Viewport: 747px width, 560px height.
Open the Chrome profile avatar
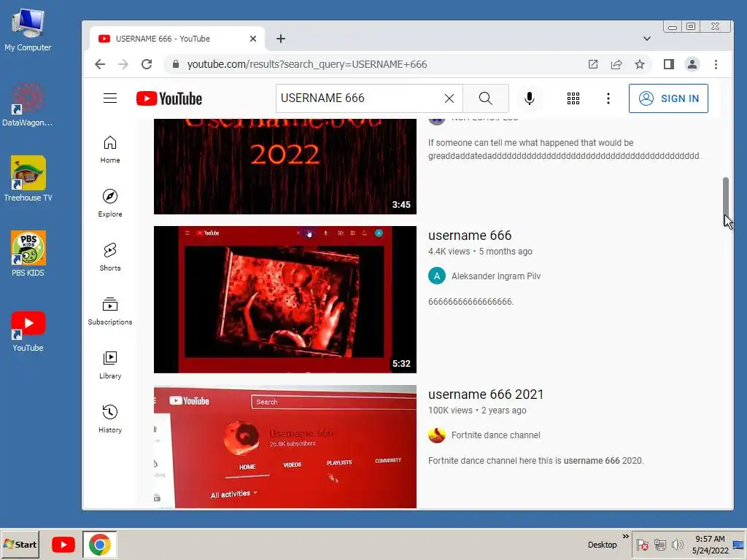[x=692, y=64]
